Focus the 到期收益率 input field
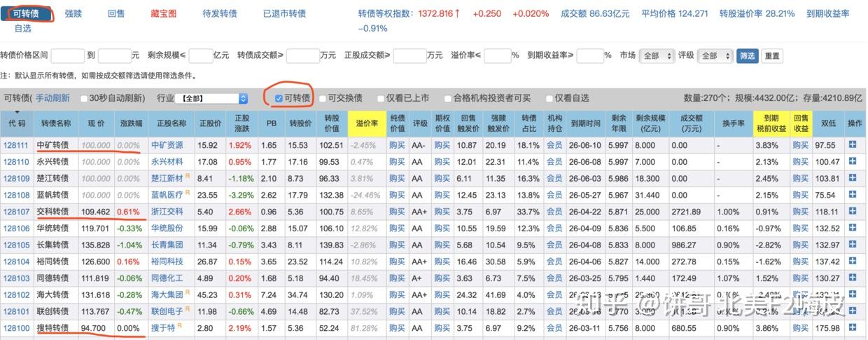The image size is (868, 340). click(x=589, y=56)
